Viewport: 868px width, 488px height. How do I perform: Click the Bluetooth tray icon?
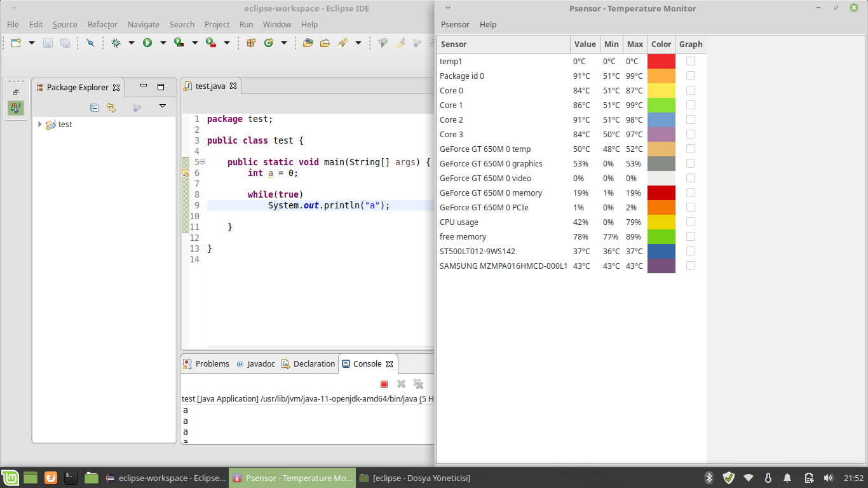(709, 478)
